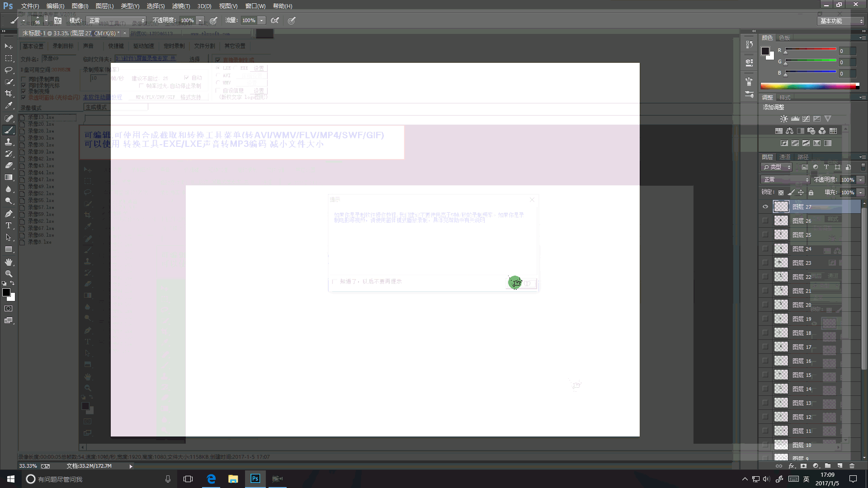868x488 pixels.
Task: Switch to the 样式 tab
Action: (x=785, y=97)
